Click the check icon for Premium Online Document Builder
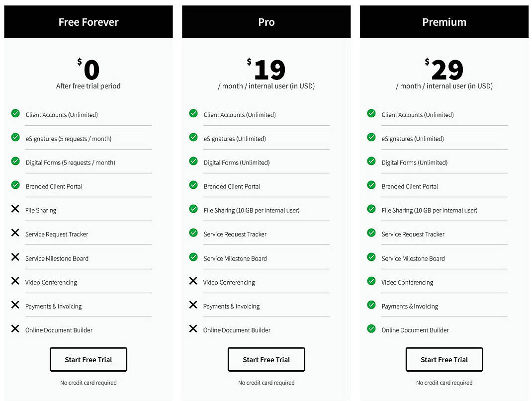This screenshot has width=532, height=401. click(371, 328)
